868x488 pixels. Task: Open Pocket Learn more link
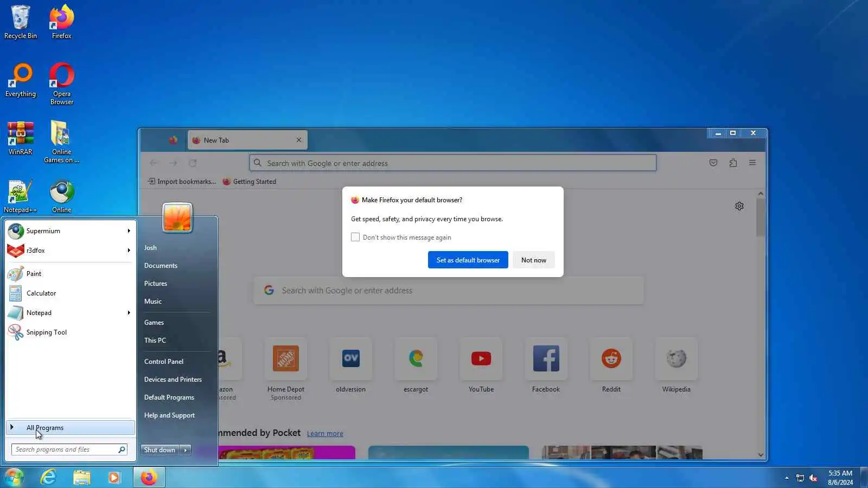[x=325, y=434]
